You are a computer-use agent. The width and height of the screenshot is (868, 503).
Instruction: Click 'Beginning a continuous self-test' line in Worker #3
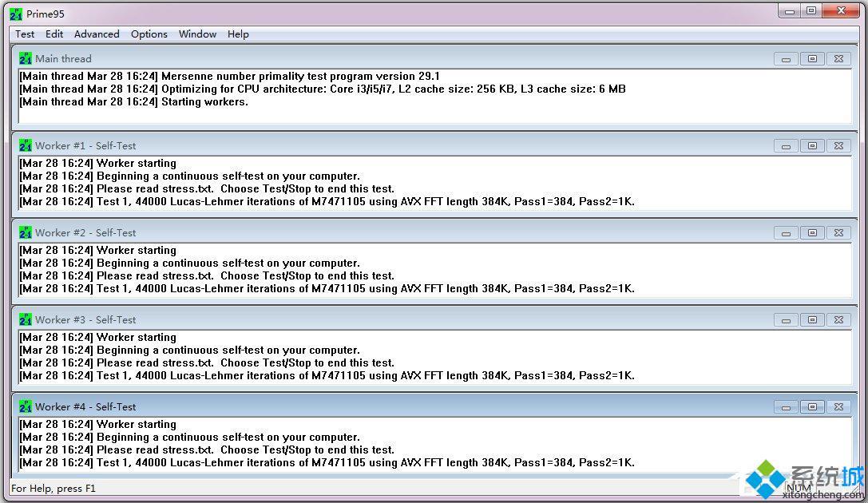pos(190,350)
